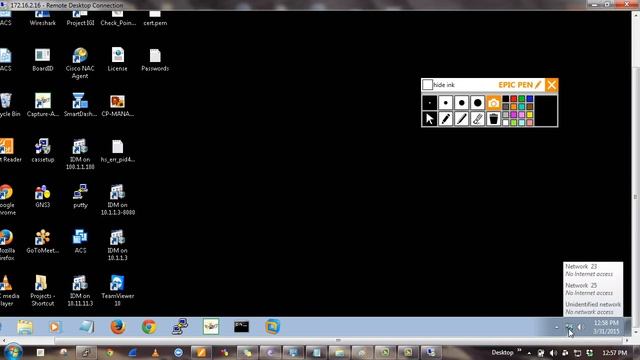Click the CP-MANA... desktop icon
This screenshot has width=640, height=360.
click(x=118, y=105)
